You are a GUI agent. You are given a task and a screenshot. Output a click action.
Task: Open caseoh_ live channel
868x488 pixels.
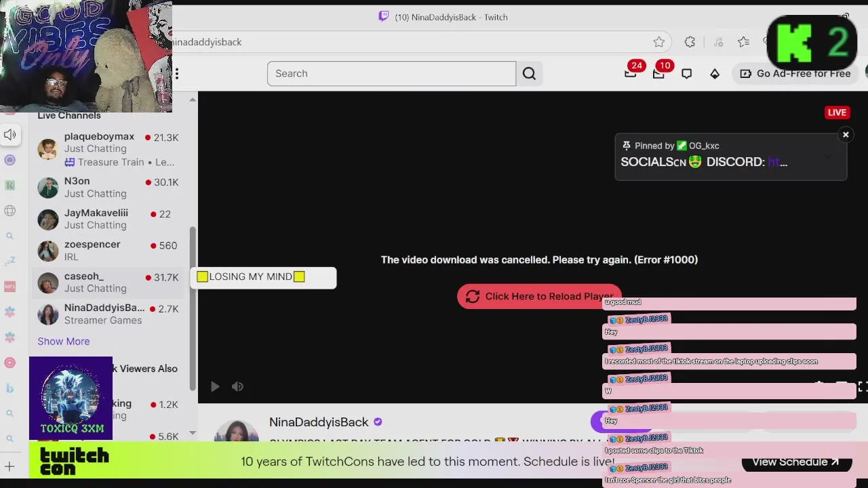pyautogui.click(x=108, y=282)
